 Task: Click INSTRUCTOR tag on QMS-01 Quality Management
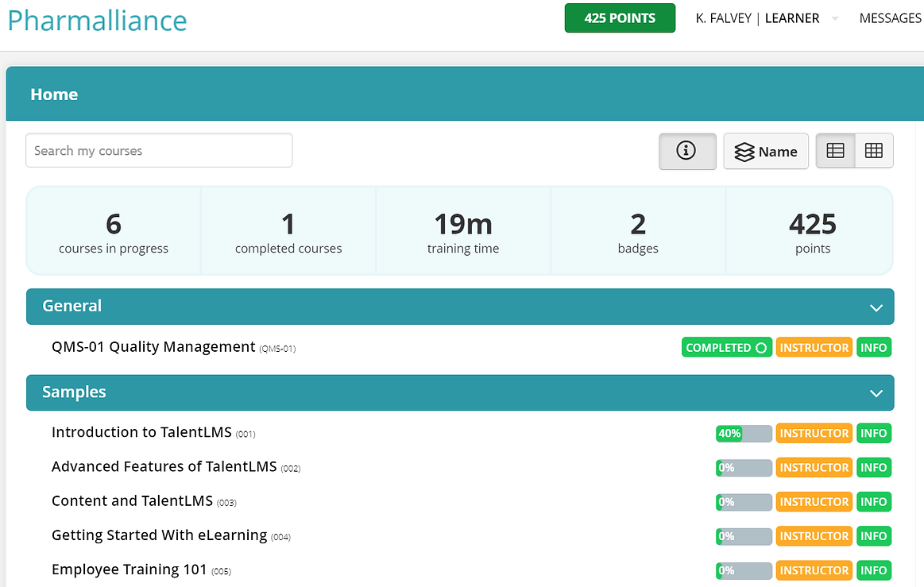click(814, 347)
